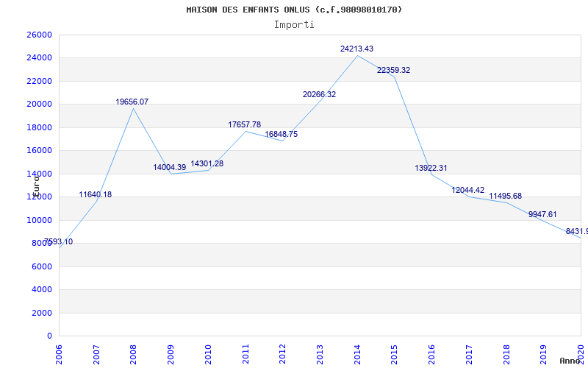The height and width of the screenshot is (368, 588).
Task: Click the 10000 y-axis tick label
Action: [39, 220]
